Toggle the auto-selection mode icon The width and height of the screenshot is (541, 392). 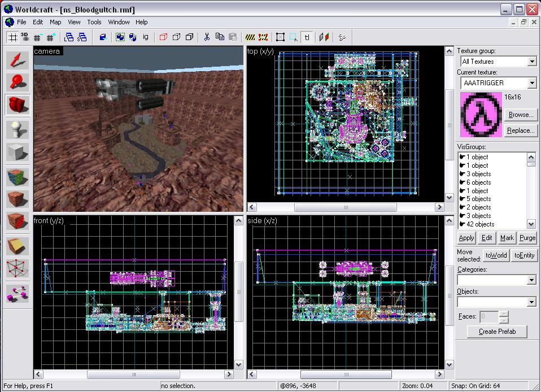293,37
